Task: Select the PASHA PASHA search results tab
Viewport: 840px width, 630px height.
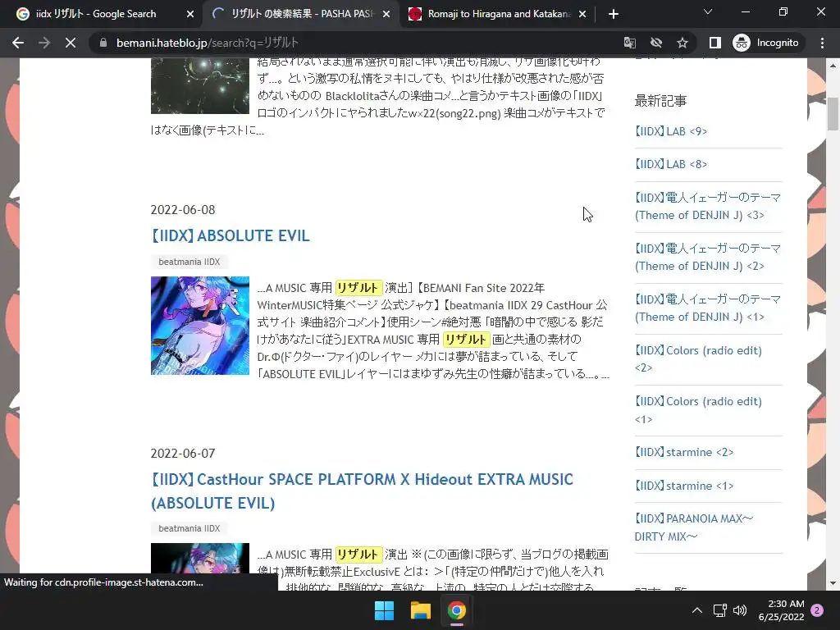Action: point(302,14)
